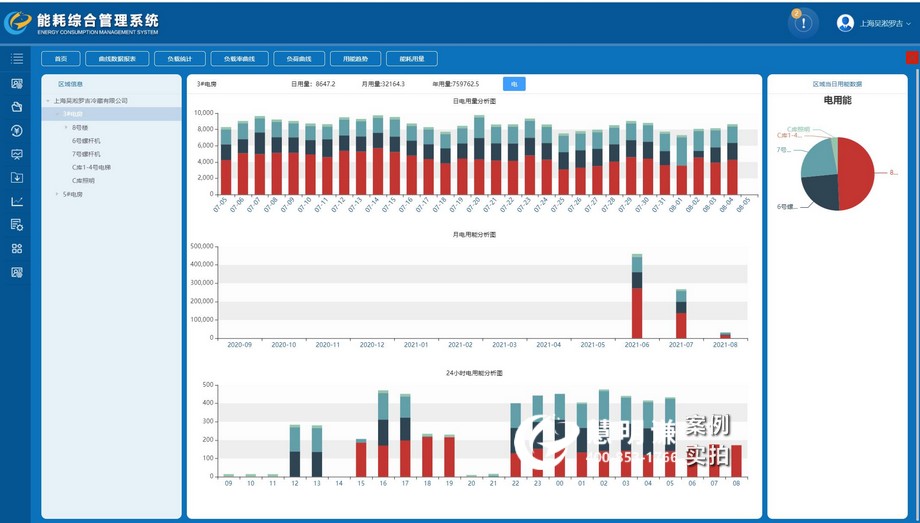Image resolution: width=920 pixels, height=523 pixels.
Task: Open the line chart icon in sidebar
Action: 17,201
